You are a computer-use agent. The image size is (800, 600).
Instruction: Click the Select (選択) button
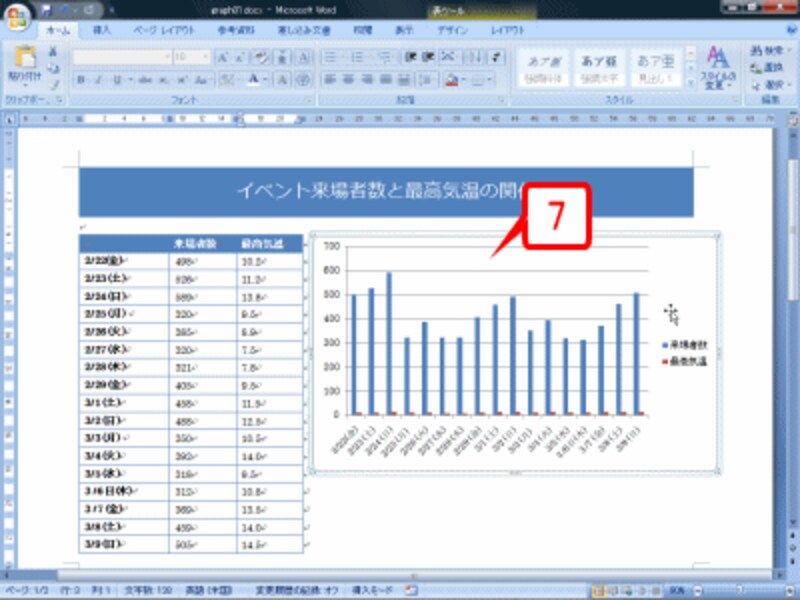(769, 83)
